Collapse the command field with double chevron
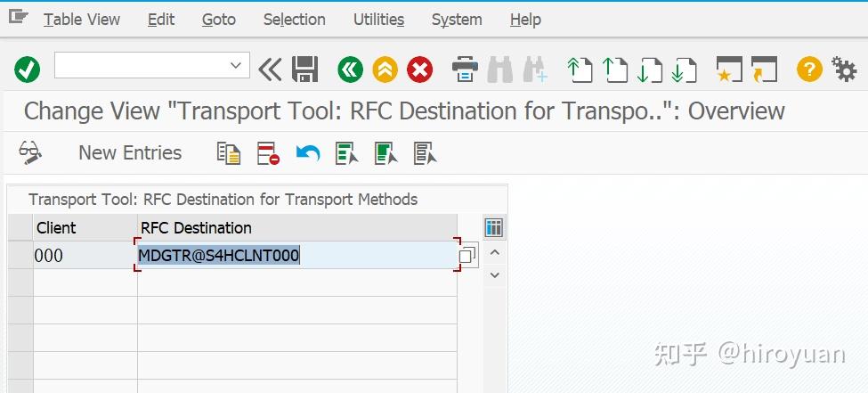The width and height of the screenshot is (868, 393). (270, 70)
